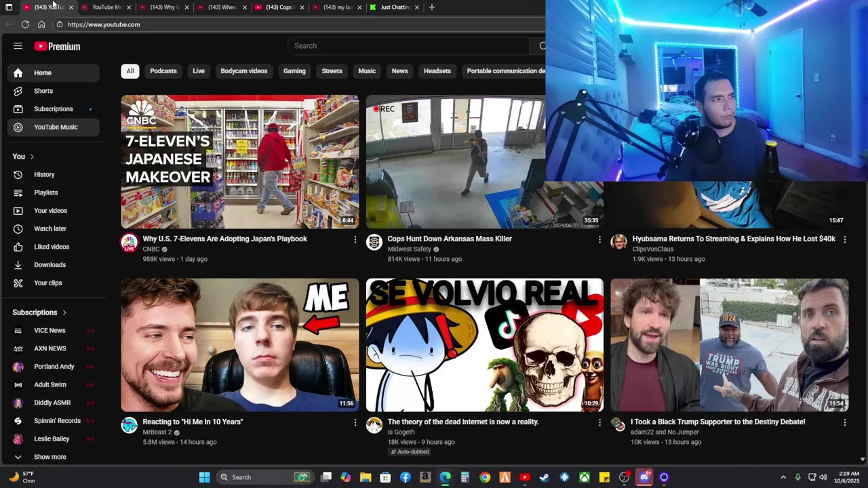Open Windows Start menu
This screenshot has height=488, width=868.
point(204,477)
